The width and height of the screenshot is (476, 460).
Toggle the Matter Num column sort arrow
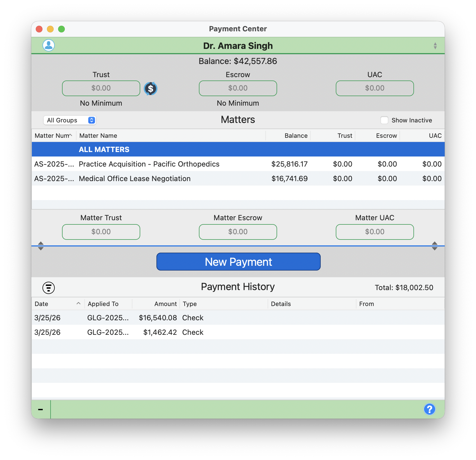[71, 136]
